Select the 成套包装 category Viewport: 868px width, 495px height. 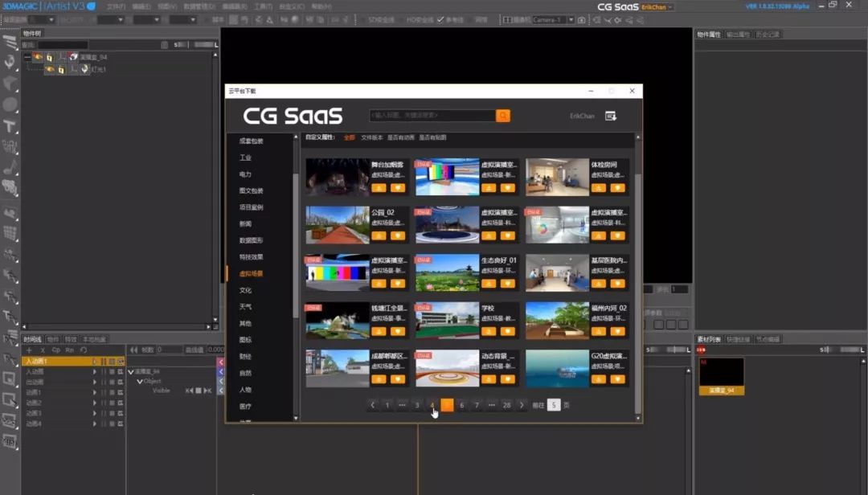pos(252,141)
